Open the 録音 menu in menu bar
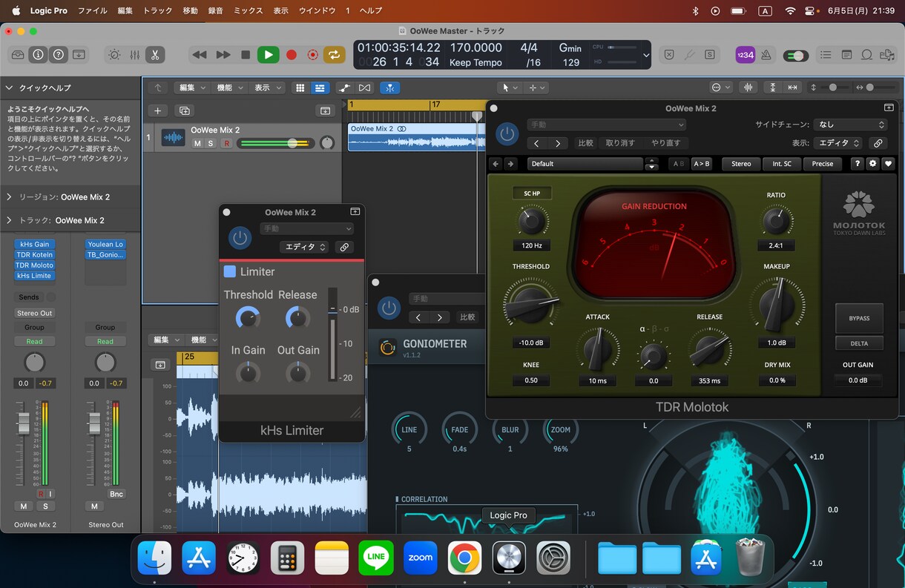 (215, 10)
